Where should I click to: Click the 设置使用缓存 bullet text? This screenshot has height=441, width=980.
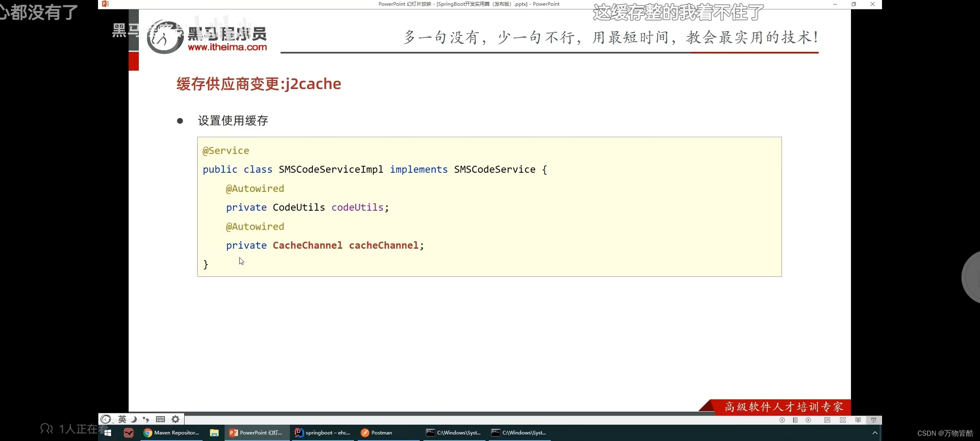click(x=233, y=120)
